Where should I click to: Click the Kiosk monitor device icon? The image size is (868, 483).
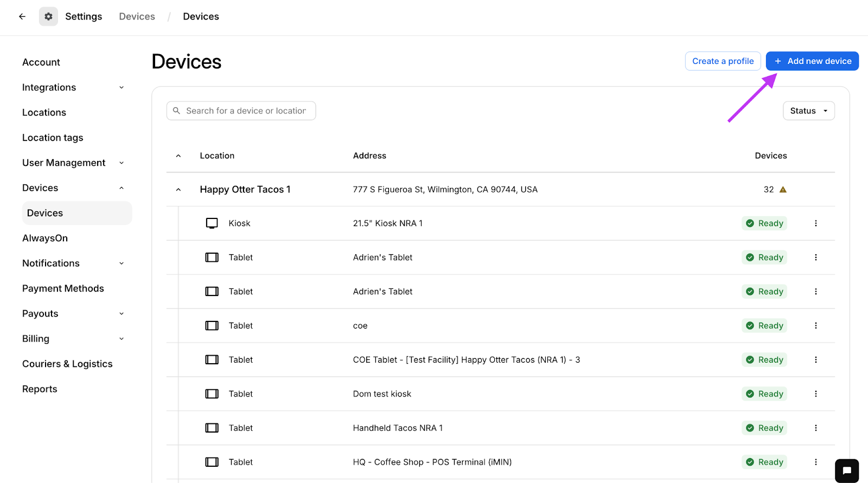pos(212,223)
